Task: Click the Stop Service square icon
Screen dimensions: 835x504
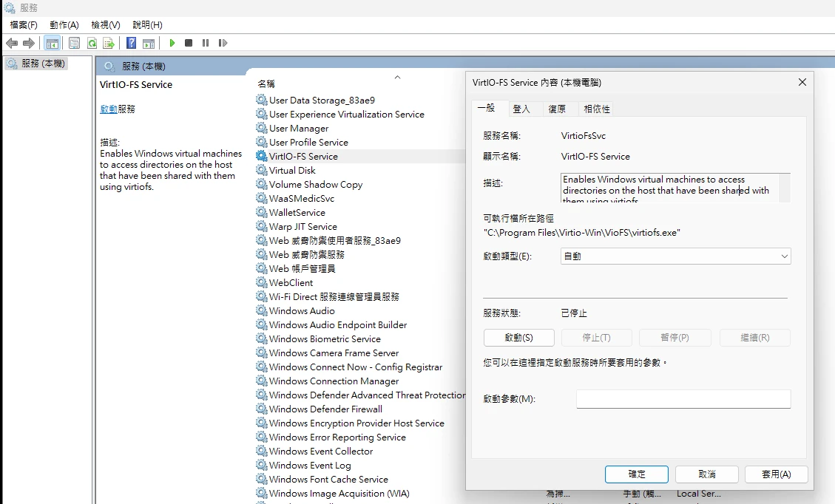Action: 189,44
